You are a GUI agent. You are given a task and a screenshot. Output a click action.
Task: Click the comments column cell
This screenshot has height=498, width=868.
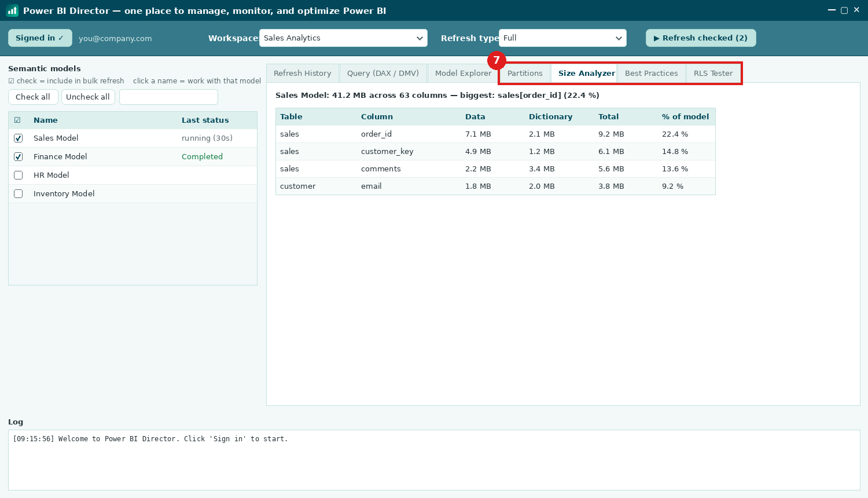pos(381,169)
